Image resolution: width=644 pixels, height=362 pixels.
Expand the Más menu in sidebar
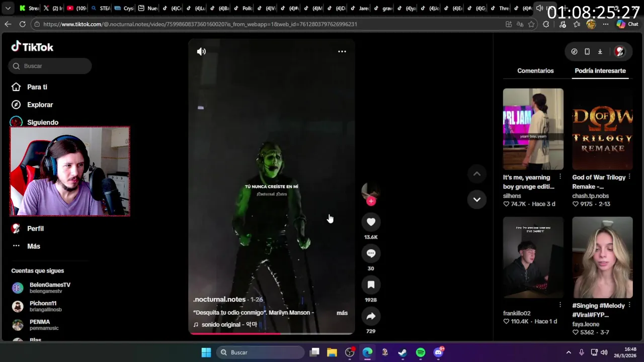coord(27,246)
